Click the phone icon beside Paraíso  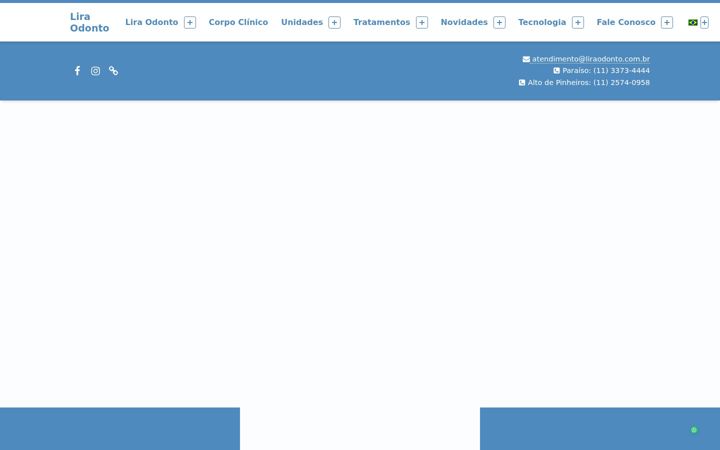pos(557,71)
